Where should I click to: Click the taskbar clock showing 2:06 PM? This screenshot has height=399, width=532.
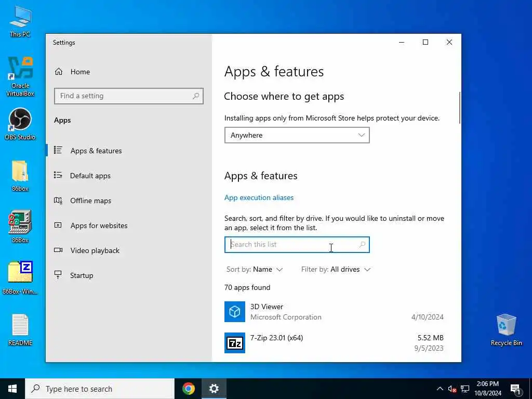coord(487,389)
